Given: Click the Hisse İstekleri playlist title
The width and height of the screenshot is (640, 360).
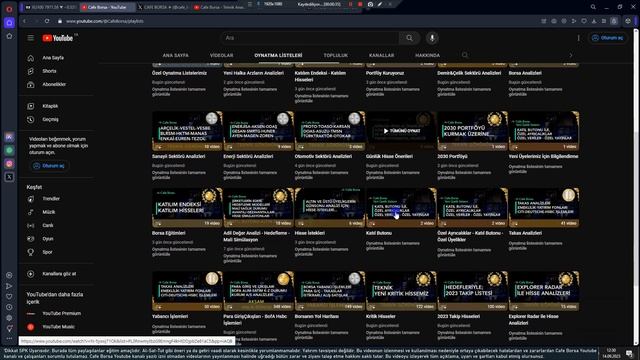Looking at the screenshot, I should [x=310, y=233].
